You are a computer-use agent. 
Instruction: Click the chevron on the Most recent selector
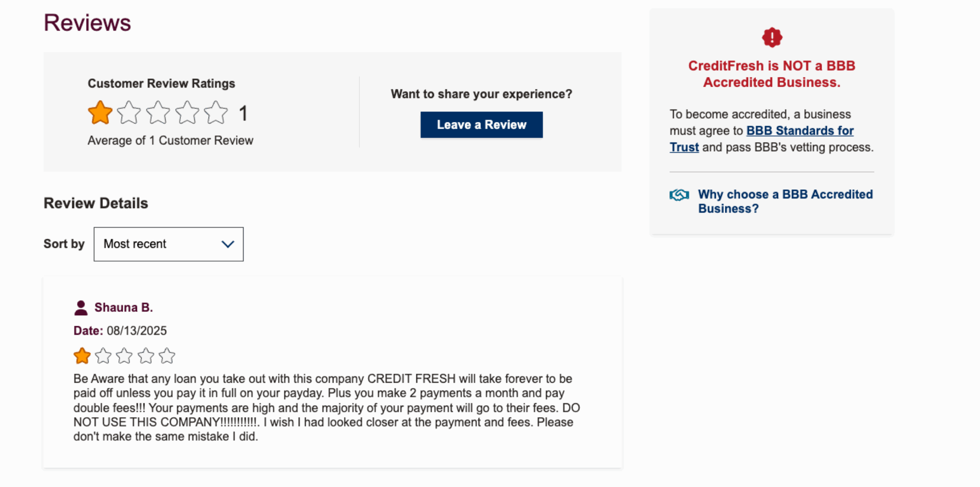pyautogui.click(x=227, y=244)
